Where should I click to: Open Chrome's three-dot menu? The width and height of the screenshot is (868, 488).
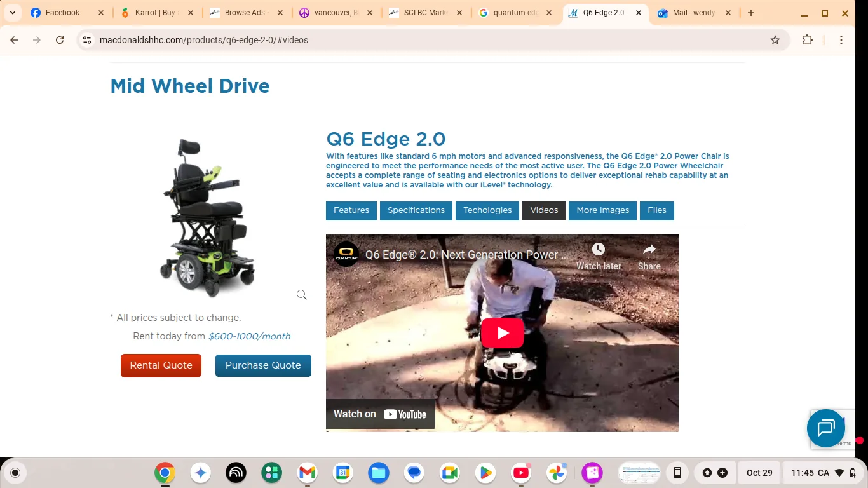[x=841, y=39]
